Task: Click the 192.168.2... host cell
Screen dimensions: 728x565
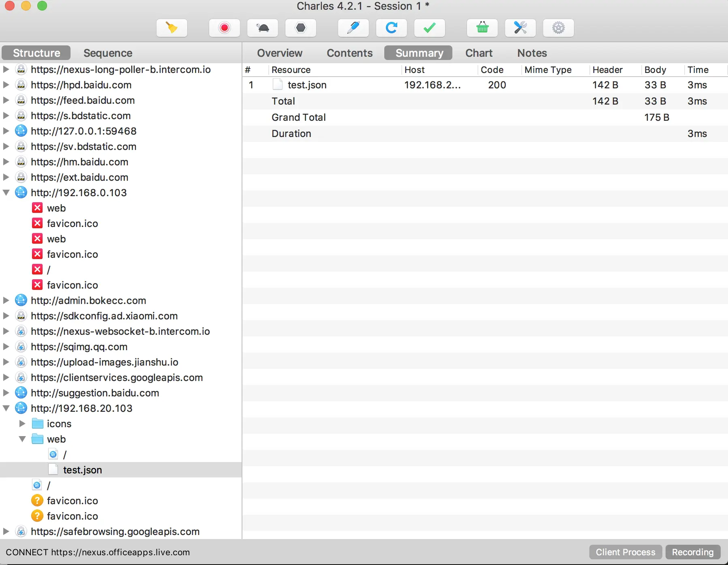Action: click(433, 85)
